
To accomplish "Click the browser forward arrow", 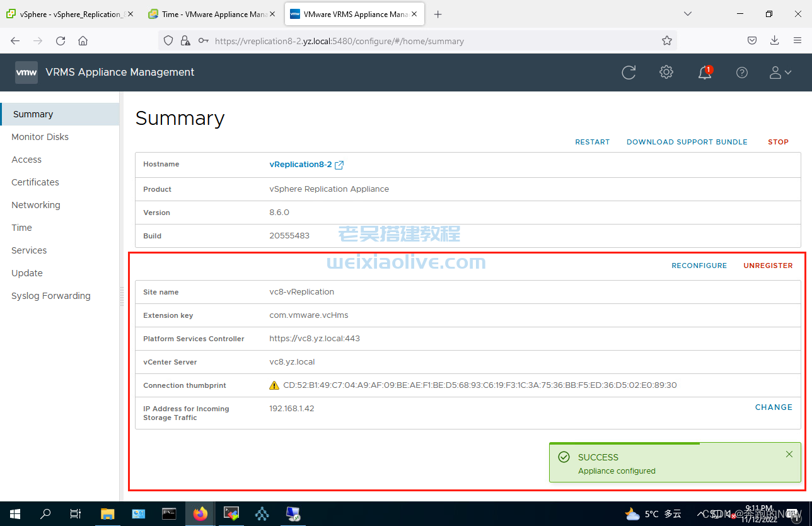I will click(x=38, y=41).
